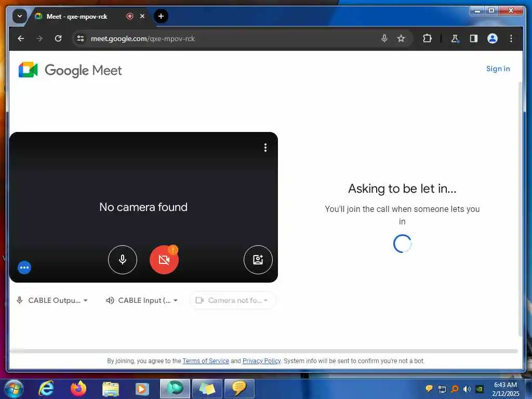Expand the CABLE Input speaker dropdown
Viewport: 532px width, 399px height.
tap(142, 300)
